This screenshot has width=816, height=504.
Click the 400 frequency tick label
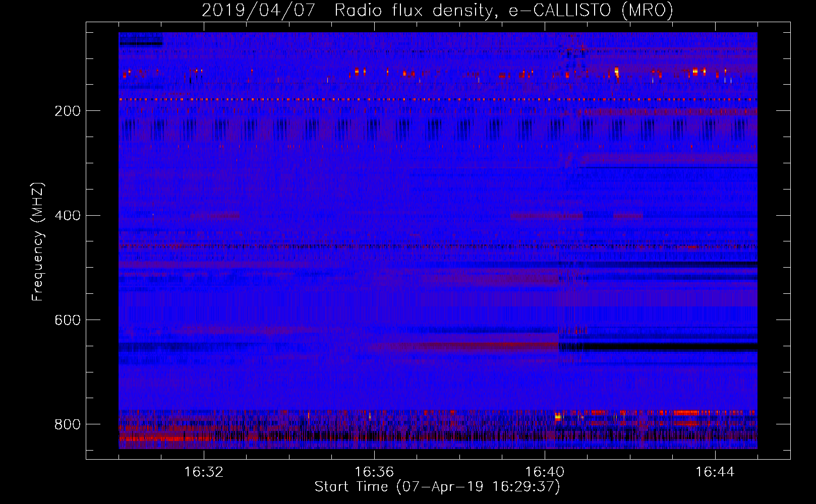coord(67,216)
